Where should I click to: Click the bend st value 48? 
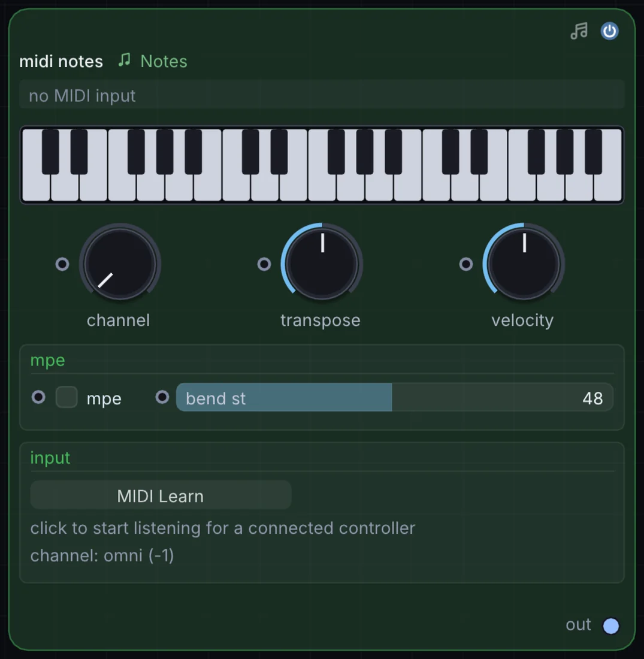click(x=592, y=398)
